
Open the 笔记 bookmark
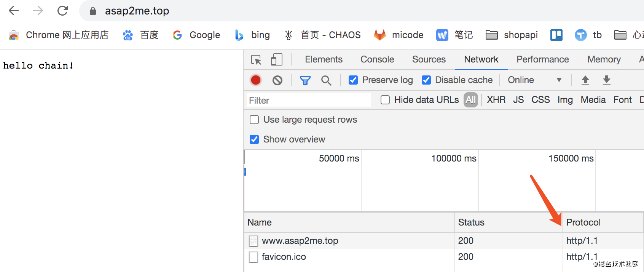click(454, 35)
